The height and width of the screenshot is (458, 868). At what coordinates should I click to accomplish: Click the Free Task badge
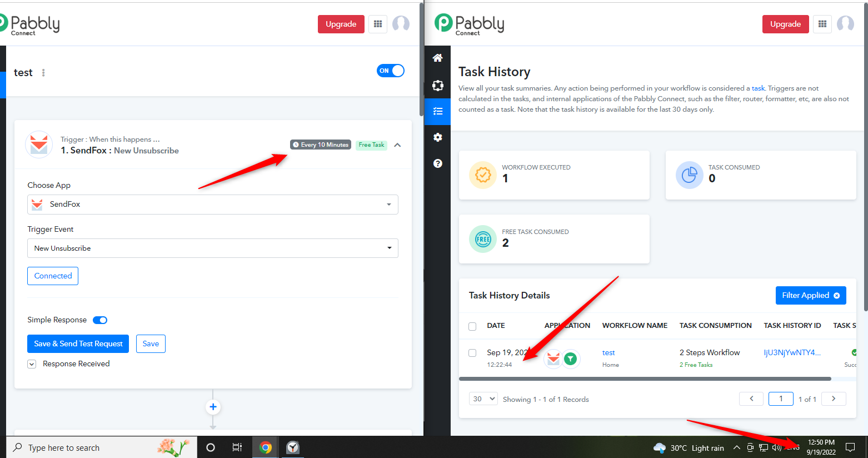coord(371,145)
